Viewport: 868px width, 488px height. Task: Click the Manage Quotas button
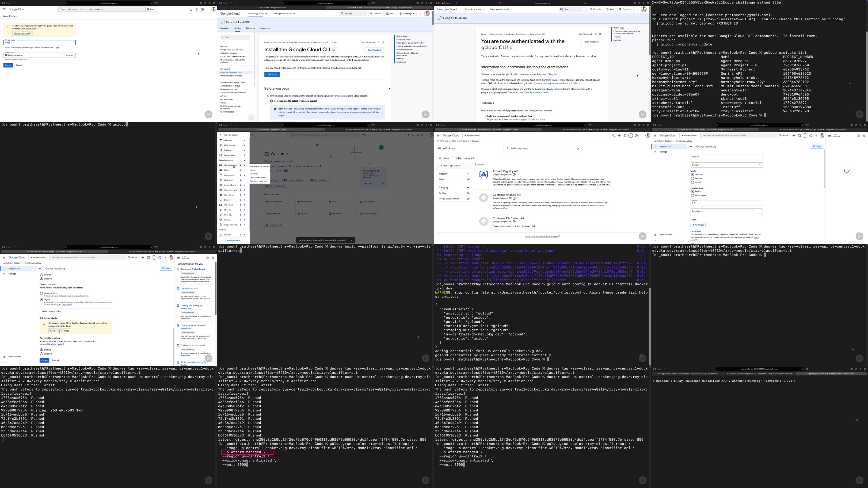[x=23, y=34]
